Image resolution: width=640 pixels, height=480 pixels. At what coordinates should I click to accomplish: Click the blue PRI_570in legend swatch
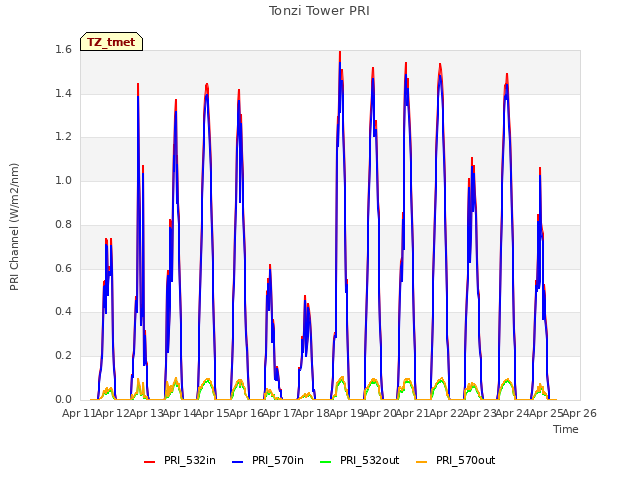click(x=238, y=462)
